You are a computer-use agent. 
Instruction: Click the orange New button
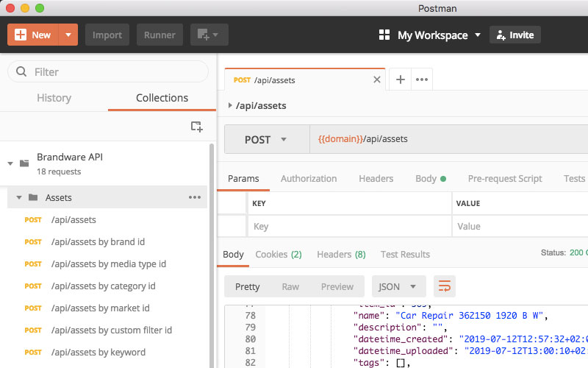click(x=33, y=35)
